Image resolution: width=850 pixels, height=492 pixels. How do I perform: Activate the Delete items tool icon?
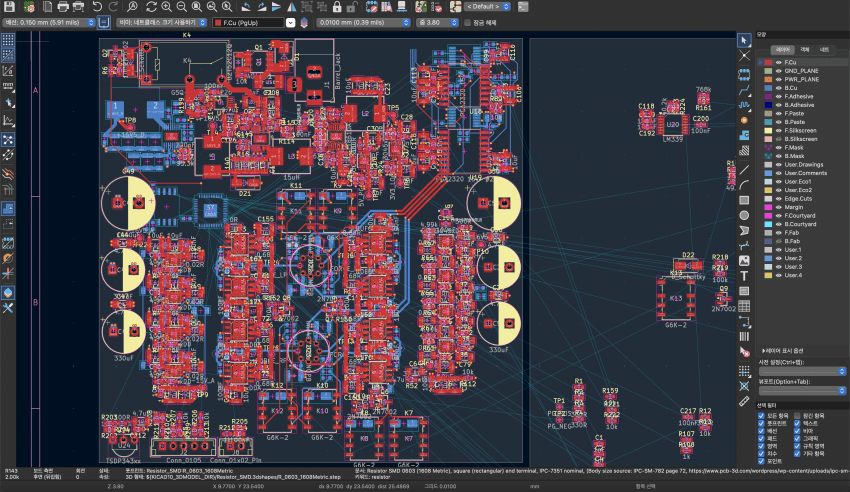click(x=744, y=351)
